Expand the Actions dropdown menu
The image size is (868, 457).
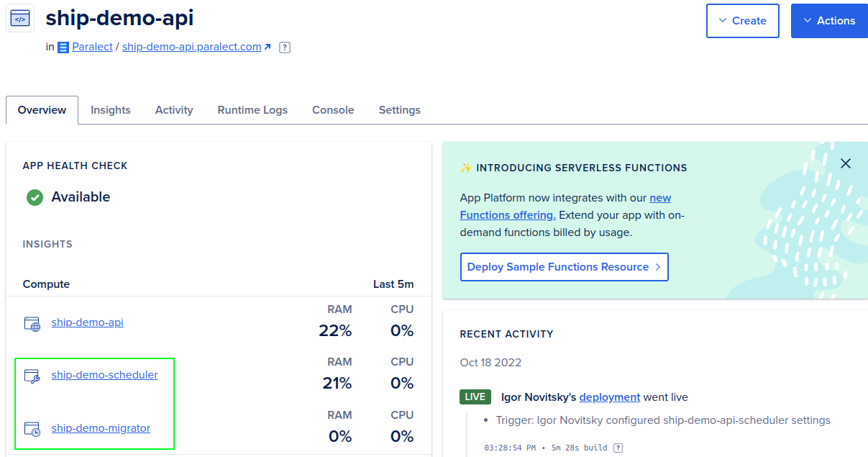829,21
